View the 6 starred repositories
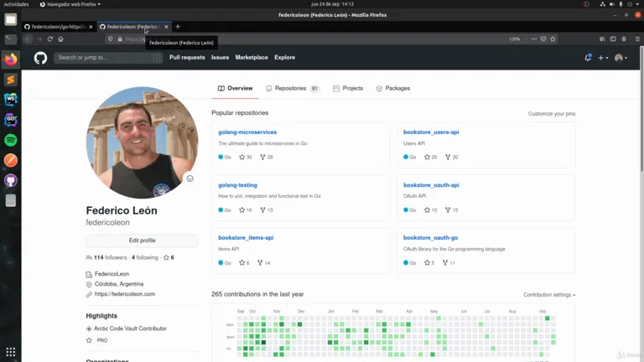 (x=169, y=258)
